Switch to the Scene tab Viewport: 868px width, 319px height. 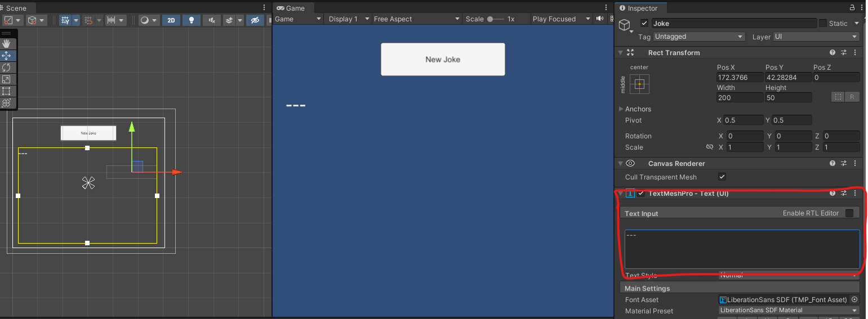(16, 8)
